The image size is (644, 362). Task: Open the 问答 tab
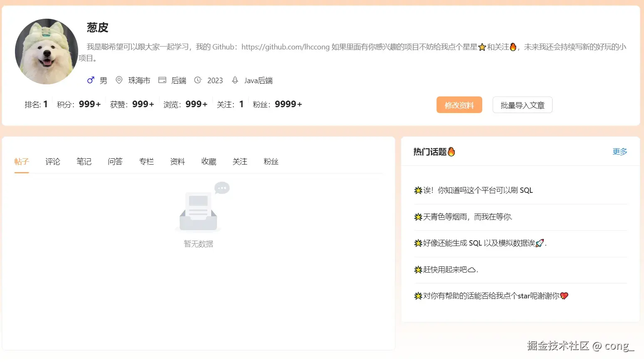coord(115,162)
